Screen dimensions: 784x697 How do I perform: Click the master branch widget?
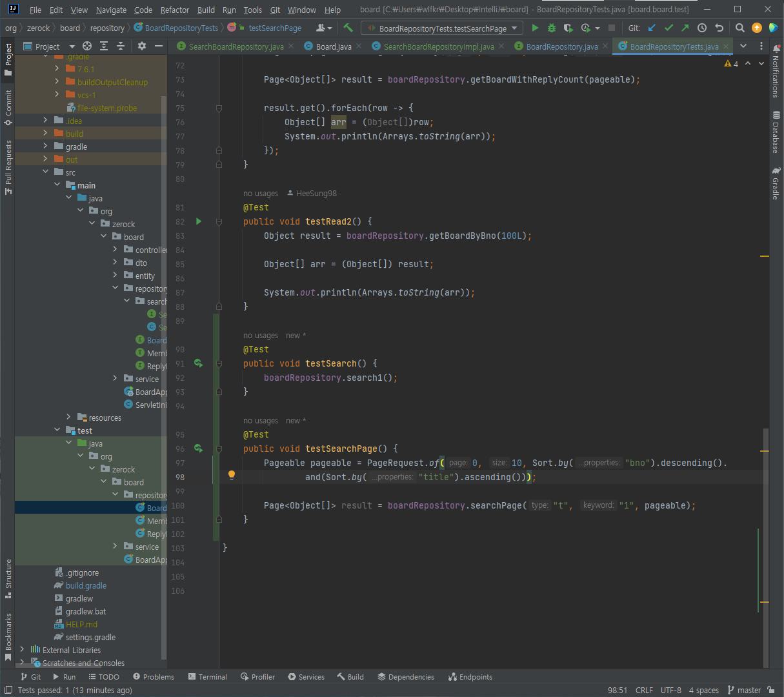coord(744,690)
